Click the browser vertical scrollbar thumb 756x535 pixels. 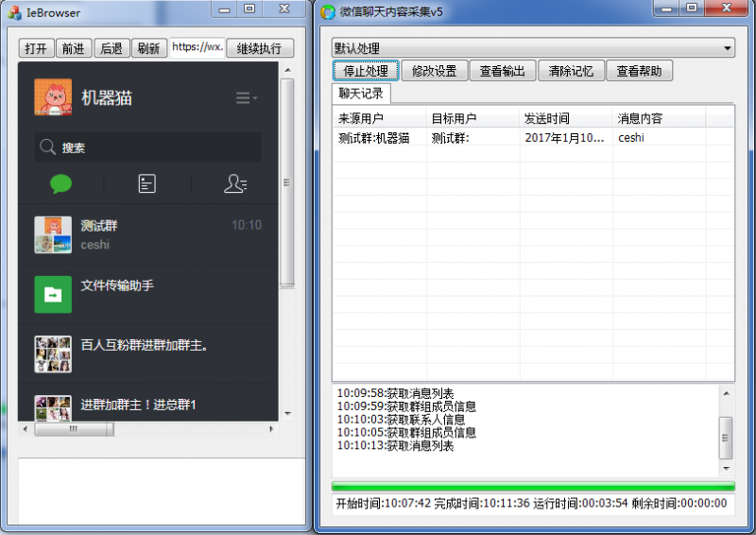pos(287,182)
